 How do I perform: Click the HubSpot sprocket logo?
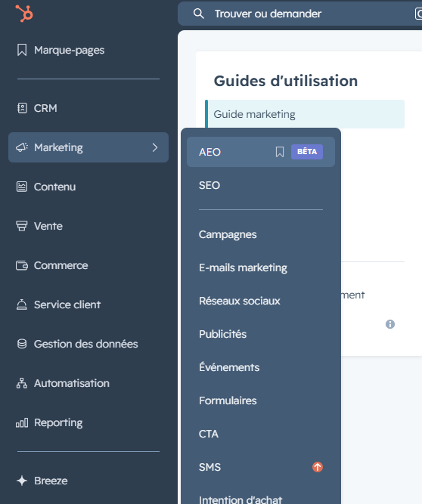24,14
